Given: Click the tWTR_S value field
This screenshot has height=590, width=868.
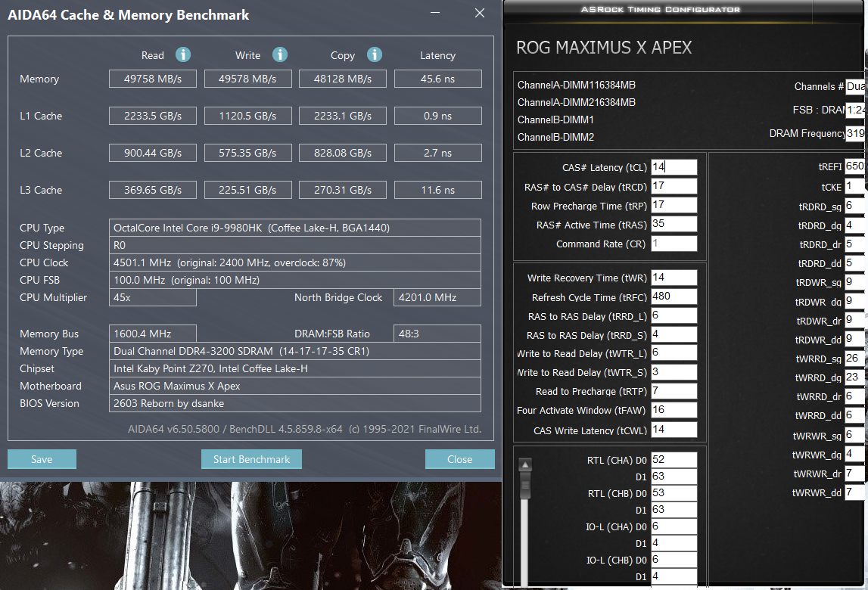Looking at the screenshot, I should pos(674,372).
